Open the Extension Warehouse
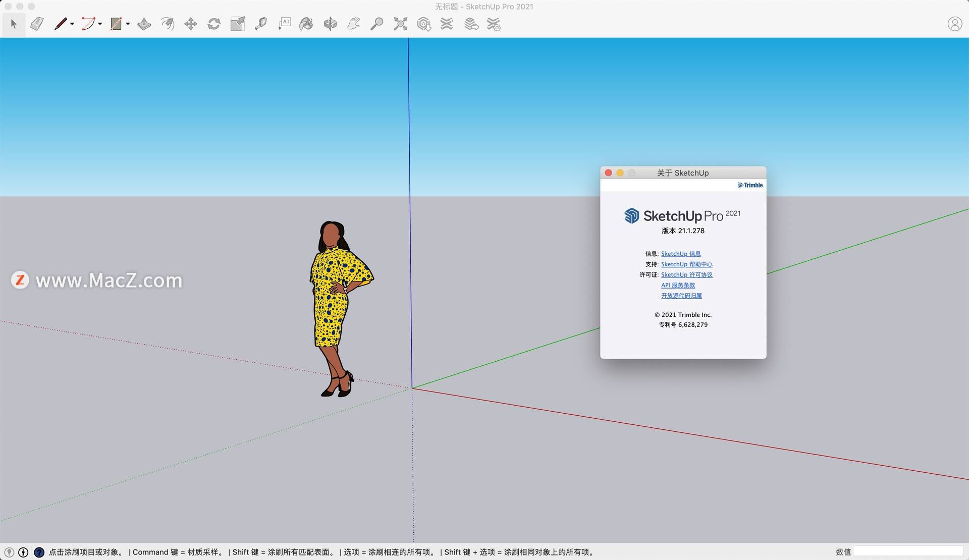This screenshot has height=560, width=969. tap(447, 24)
